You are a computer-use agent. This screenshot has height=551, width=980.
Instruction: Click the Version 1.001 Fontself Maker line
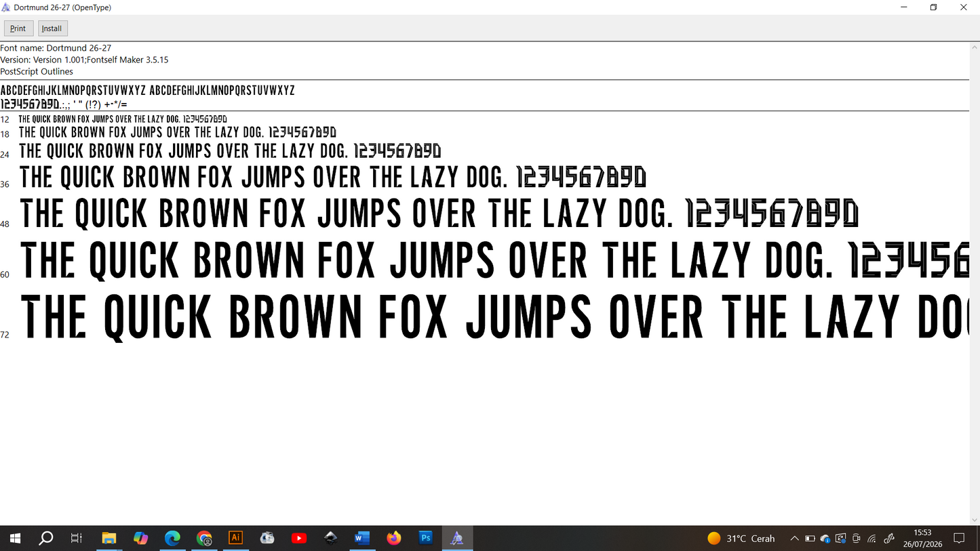coord(84,60)
